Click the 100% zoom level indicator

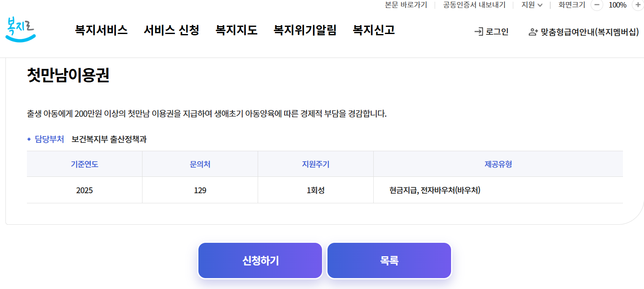618,5
